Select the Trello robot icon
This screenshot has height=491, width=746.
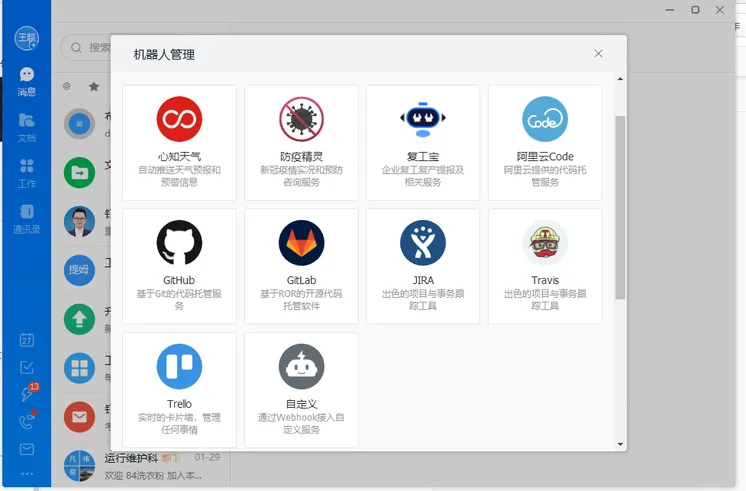(179, 366)
